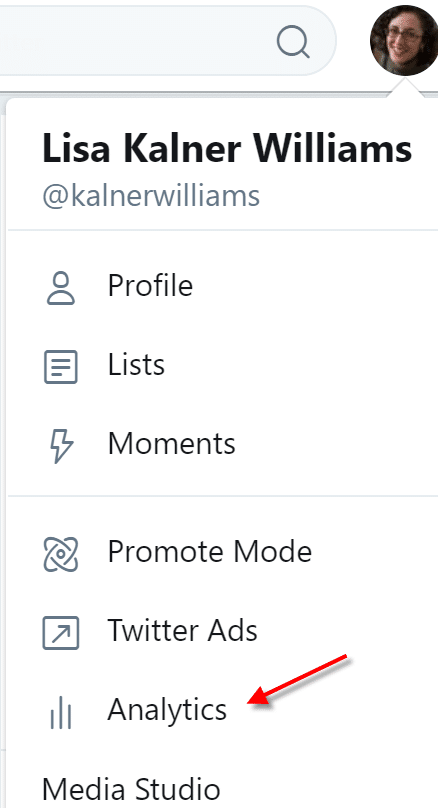Click the Analytics bar chart icon
438x808 pixels.
(x=61, y=712)
